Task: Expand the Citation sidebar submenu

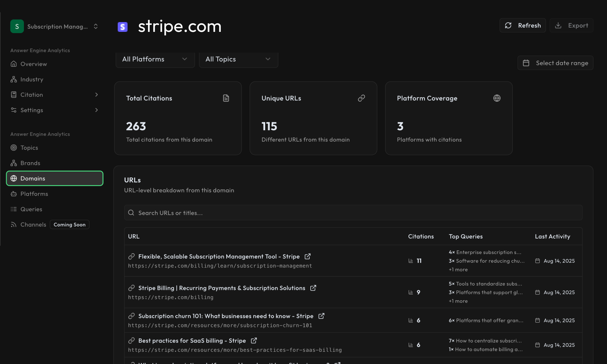Action: pos(96,95)
